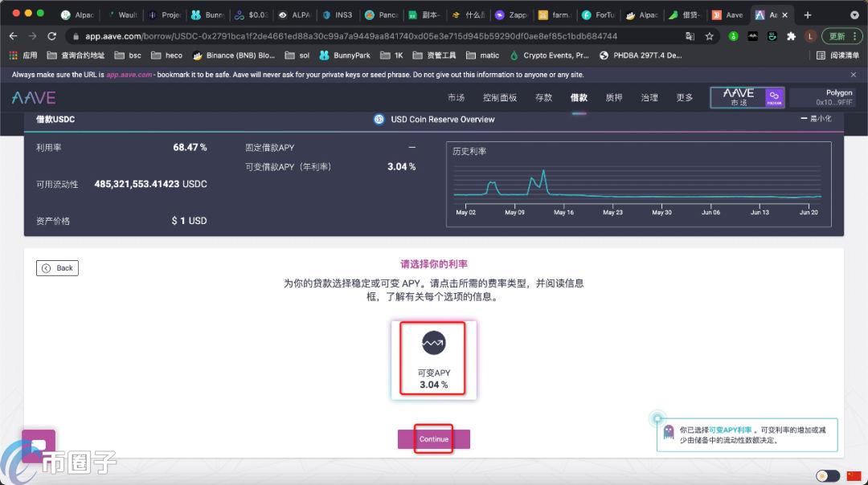Open the AAVE Polygon market switcher

pyautogui.click(x=747, y=97)
